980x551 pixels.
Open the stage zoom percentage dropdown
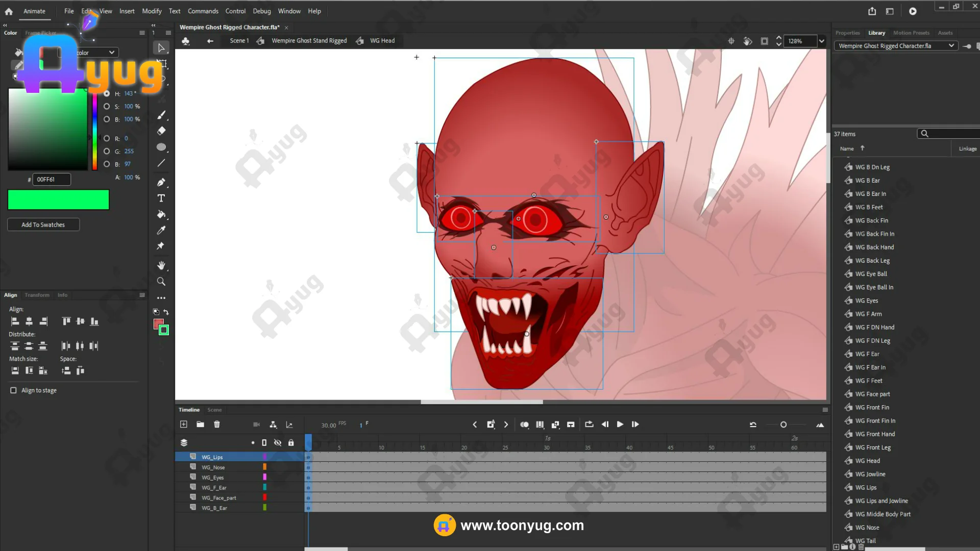click(822, 41)
